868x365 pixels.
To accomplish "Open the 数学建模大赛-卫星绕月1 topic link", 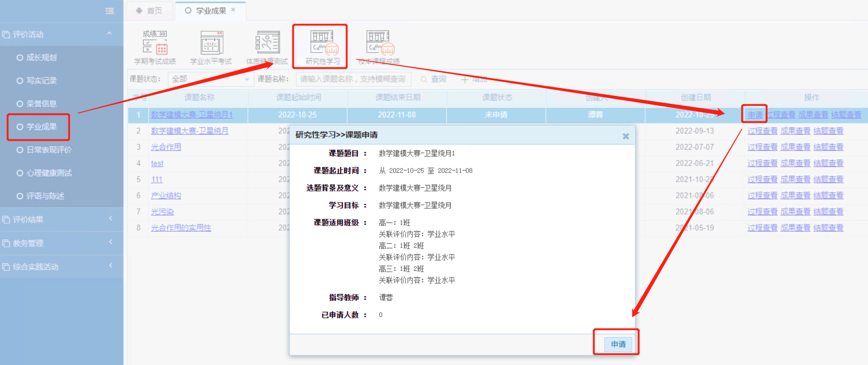I will click(192, 115).
